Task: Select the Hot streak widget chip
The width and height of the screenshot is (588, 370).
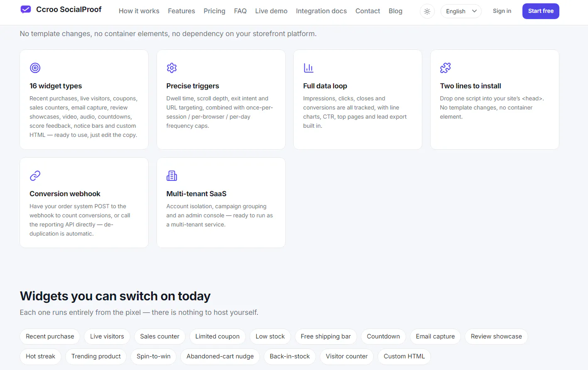Action: pos(41,356)
